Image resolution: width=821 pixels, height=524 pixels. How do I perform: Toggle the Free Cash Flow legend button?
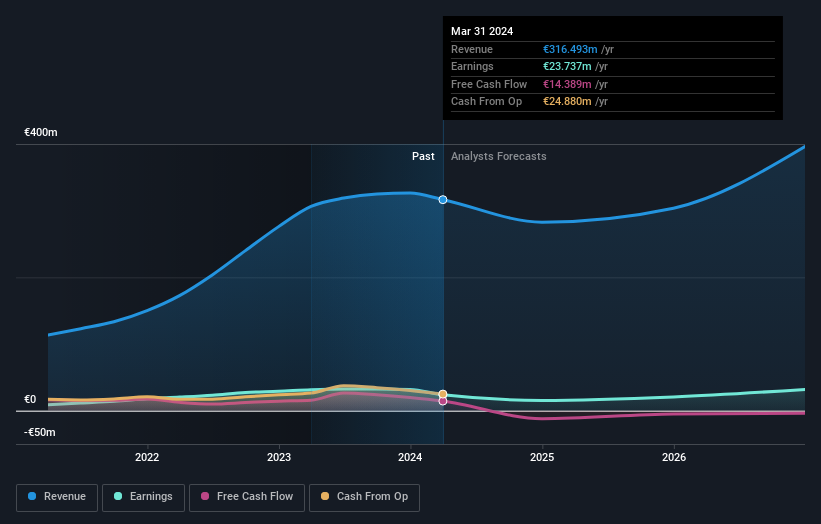[247, 497]
